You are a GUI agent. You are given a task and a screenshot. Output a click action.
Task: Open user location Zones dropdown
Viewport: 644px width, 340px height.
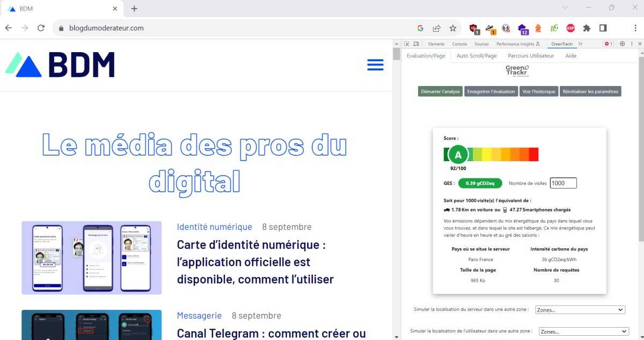coord(583,332)
